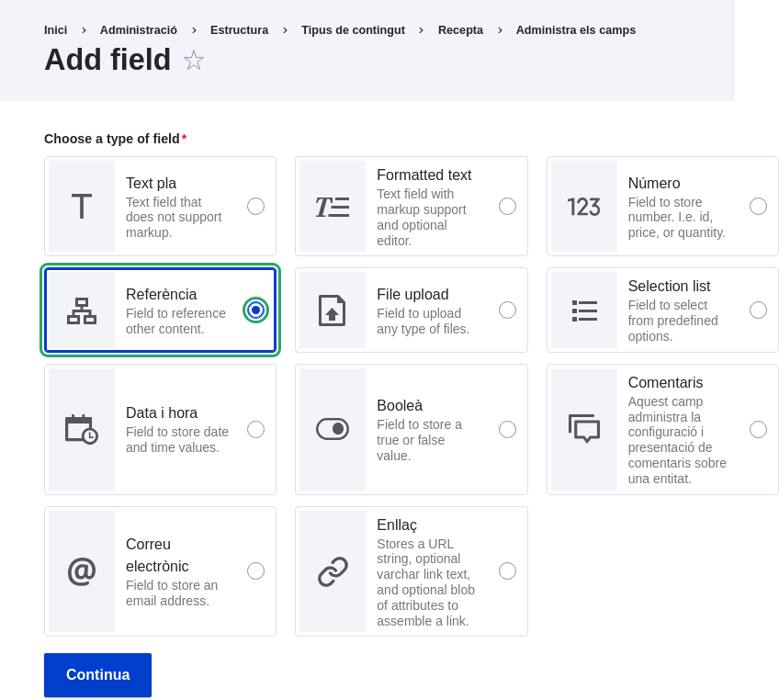Select the Text pla field icon
The width and height of the screenshot is (779, 700).
(x=81, y=206)
